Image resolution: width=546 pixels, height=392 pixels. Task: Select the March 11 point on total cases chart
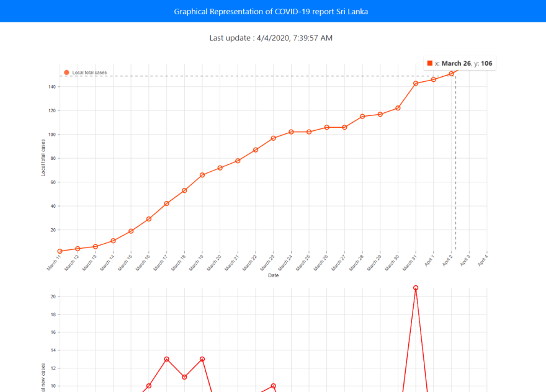tap(60, 251)
